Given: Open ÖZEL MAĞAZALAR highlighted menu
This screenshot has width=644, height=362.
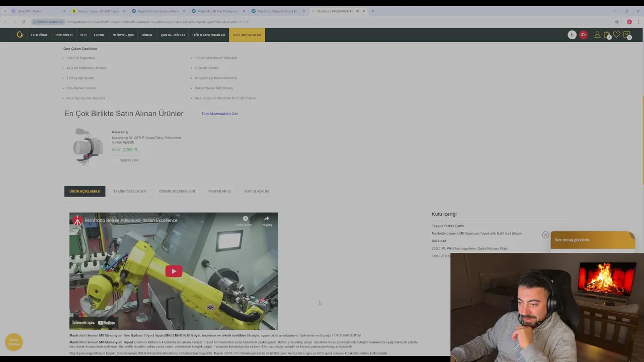Looking at the screenshot, I should tap(247, 35).
